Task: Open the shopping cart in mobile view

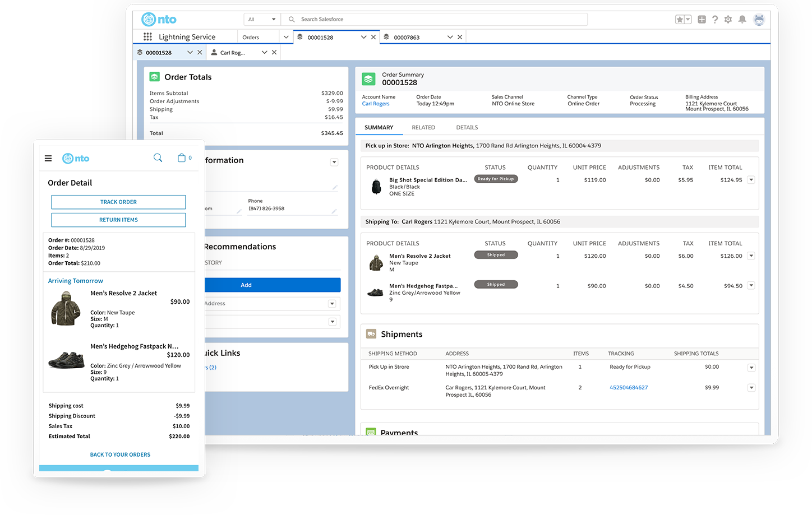Action: point(181,157)
